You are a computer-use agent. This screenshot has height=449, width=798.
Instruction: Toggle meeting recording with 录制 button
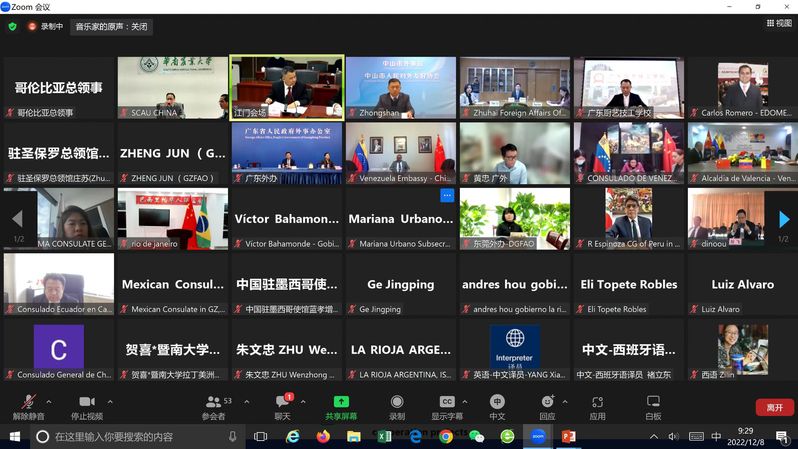397,406
